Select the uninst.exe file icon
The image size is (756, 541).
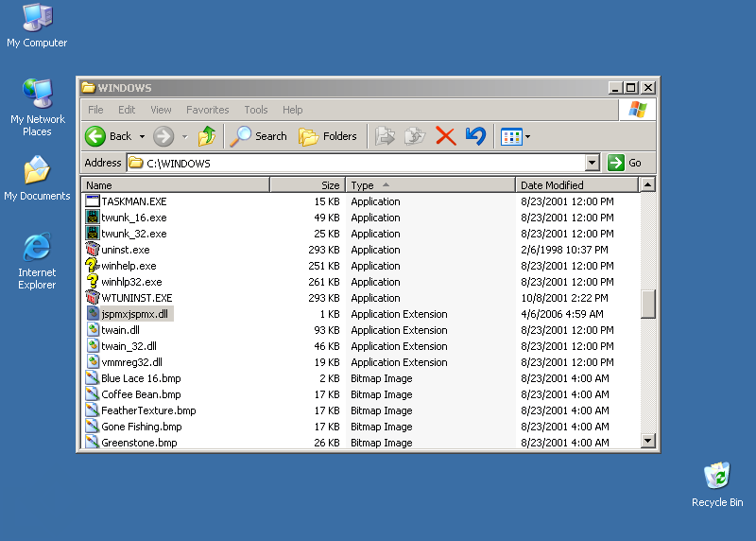92,250
